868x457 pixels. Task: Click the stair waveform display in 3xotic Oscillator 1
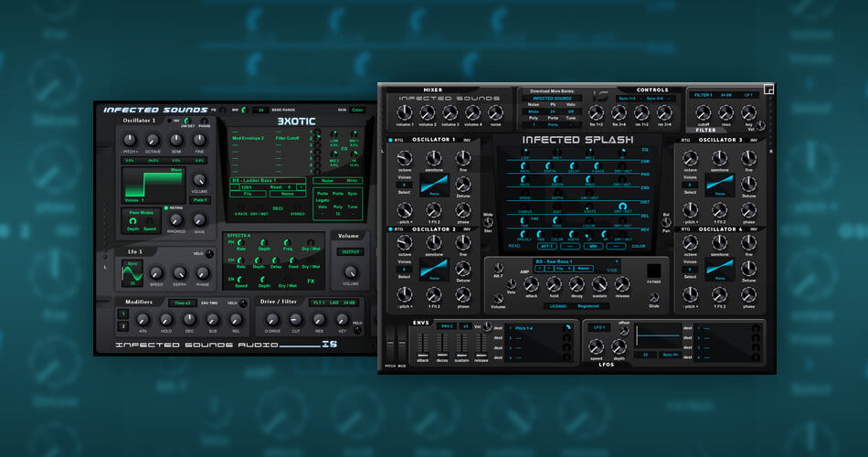153,186
